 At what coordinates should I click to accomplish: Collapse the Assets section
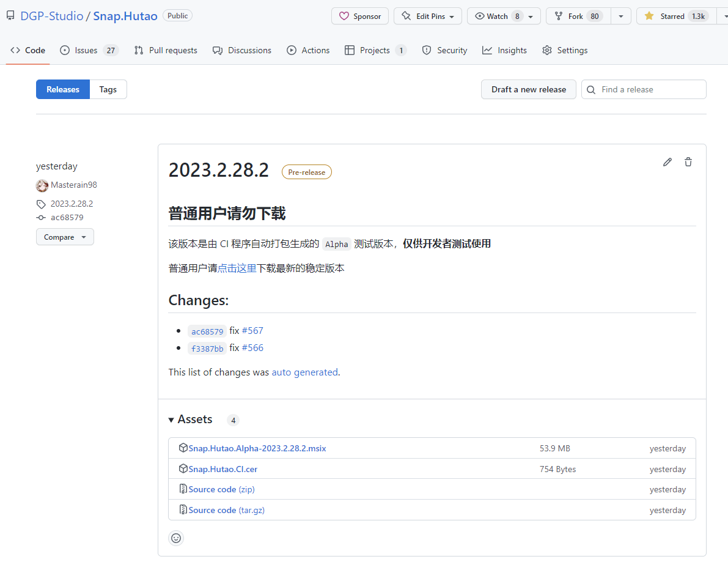(190, 420)
